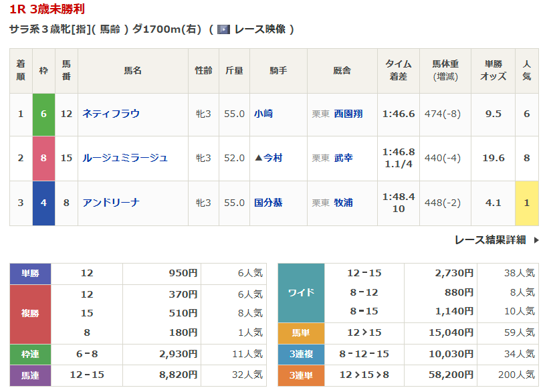547x392 pixels.
Task: Open horse ルージュミラージュ profile
Action: 124,158
